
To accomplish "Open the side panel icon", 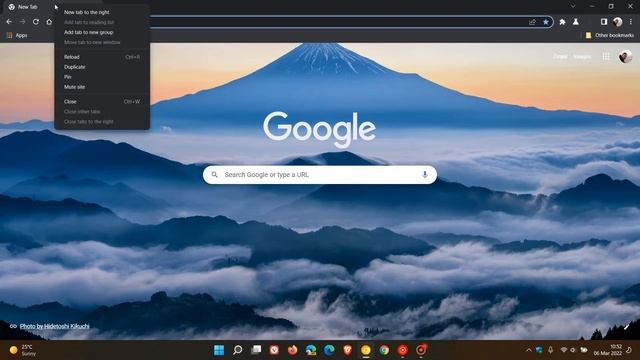I will click(x=604, y=22).
